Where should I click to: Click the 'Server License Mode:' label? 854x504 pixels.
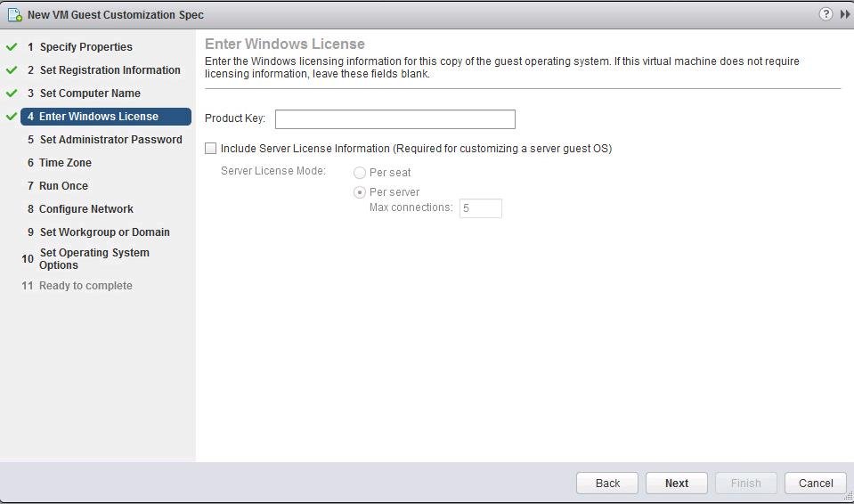[x=272, y=171]
